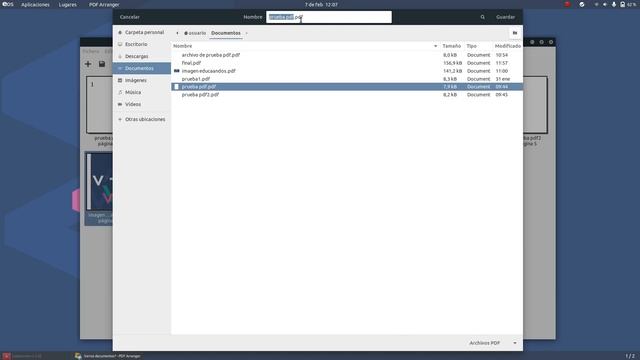Viewport: 640px width, 360px height.
Task: Select the file prueba pdf2.pdf
Action: 200,95
